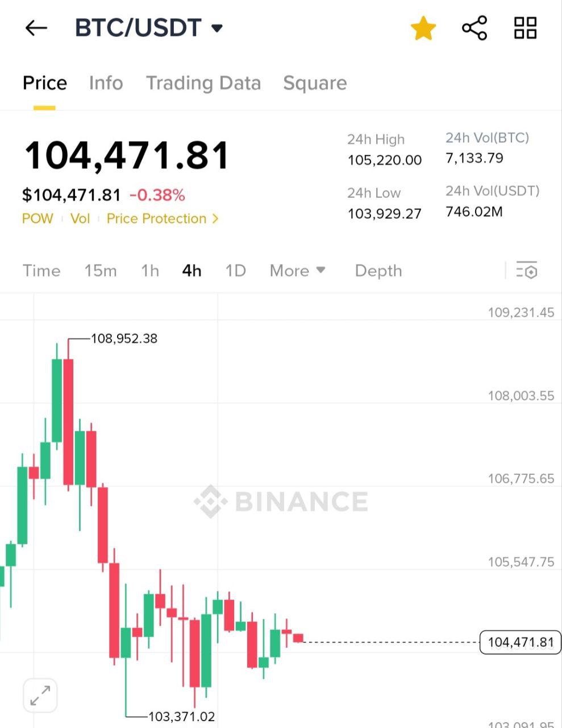Open Price Protection chevron link
This screenshot has height=728, width=562.
163,218
